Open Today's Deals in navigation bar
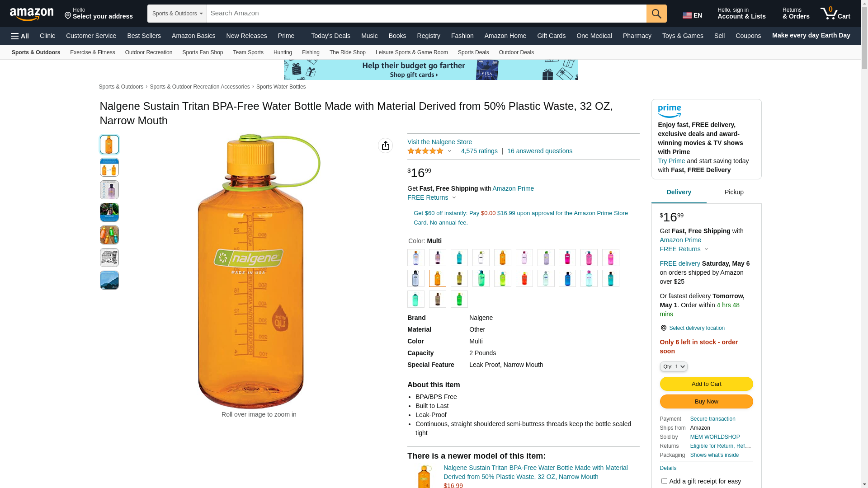The image size is (868, 488). coord(330,36)
